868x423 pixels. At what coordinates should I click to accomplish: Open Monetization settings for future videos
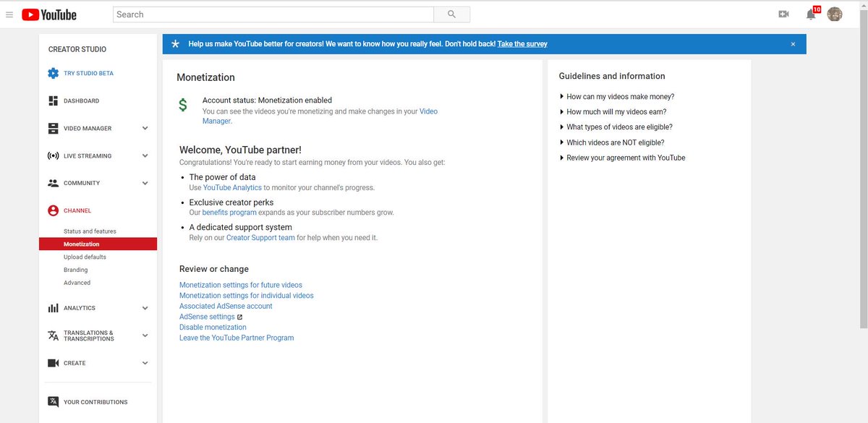tap(241, 285)
